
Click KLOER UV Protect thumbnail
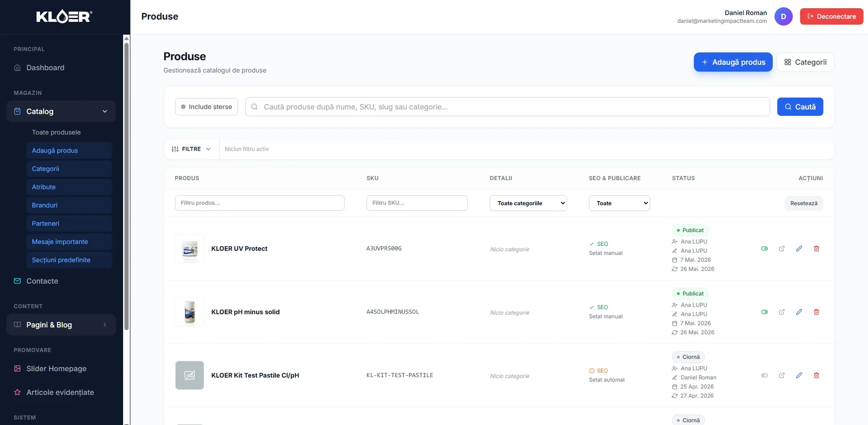[189, 248]
